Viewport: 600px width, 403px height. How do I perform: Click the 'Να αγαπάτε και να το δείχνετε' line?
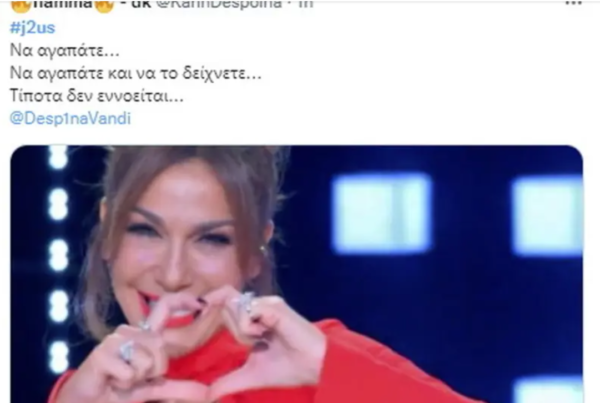tap(135, 73)
